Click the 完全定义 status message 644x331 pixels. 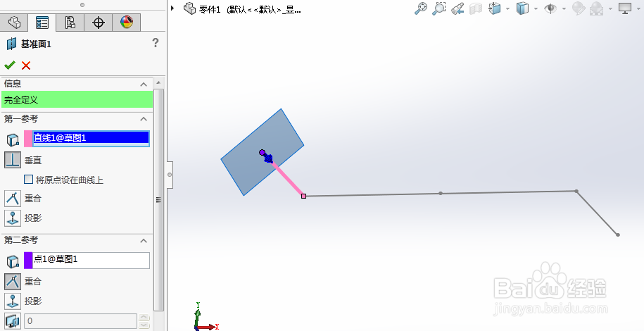[x=77, y=100]
